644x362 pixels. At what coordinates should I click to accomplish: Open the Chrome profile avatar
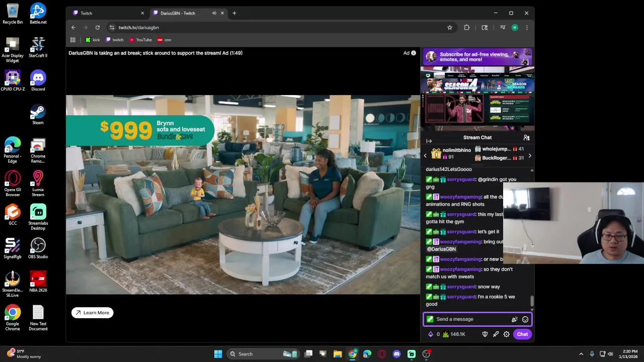tap(515, 28)
